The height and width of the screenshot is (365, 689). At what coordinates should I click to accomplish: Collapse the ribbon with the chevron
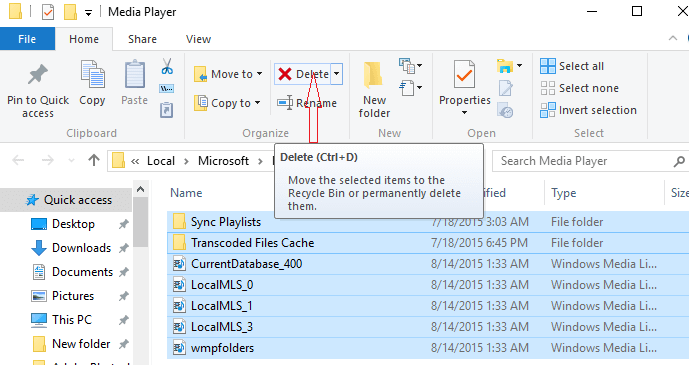[x=673, y=38]
